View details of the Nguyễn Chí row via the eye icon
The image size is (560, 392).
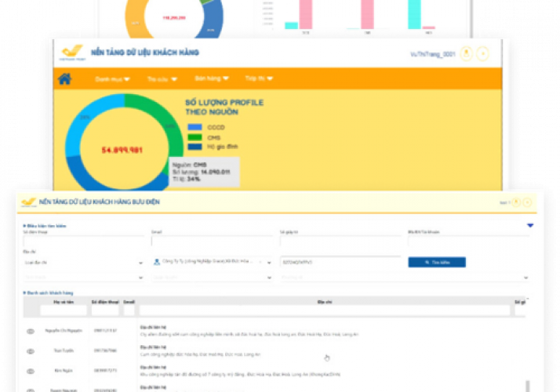coord(31,332)
